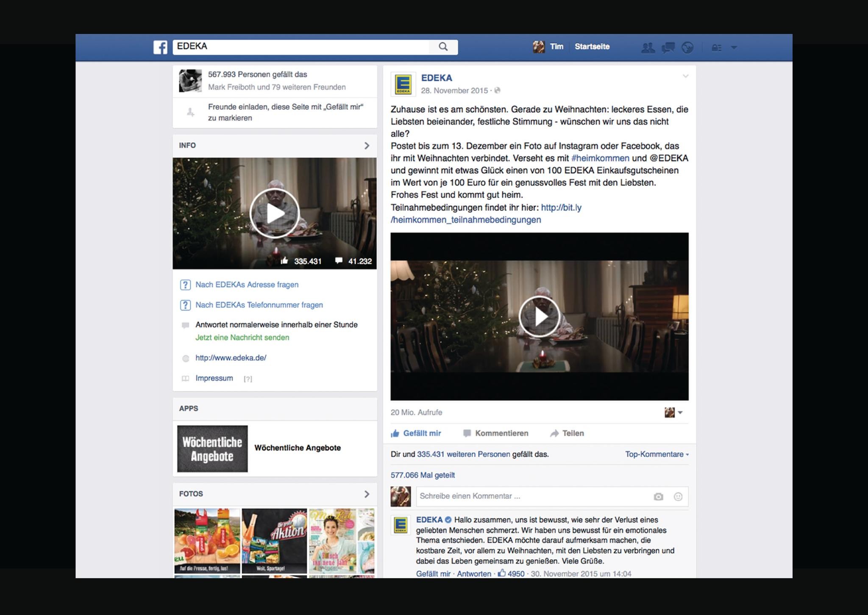This screenshot has width=868, height=615.
Task: Open the friend requests icon in the header
Action: 648,47
